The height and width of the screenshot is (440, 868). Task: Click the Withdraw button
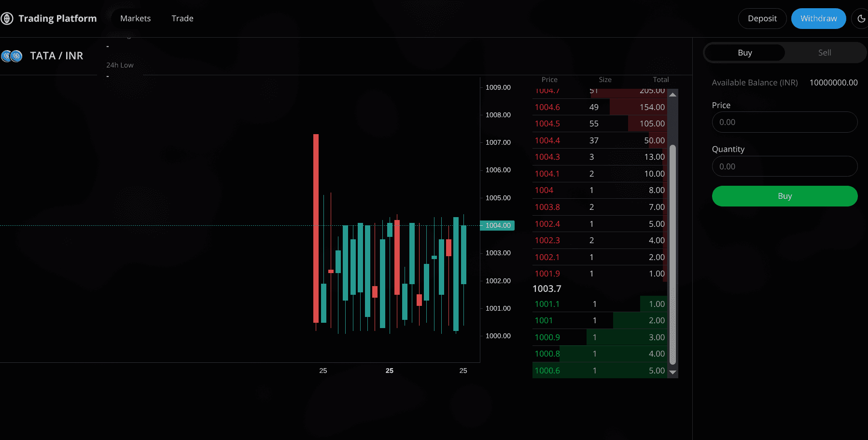tap(819, 18)
